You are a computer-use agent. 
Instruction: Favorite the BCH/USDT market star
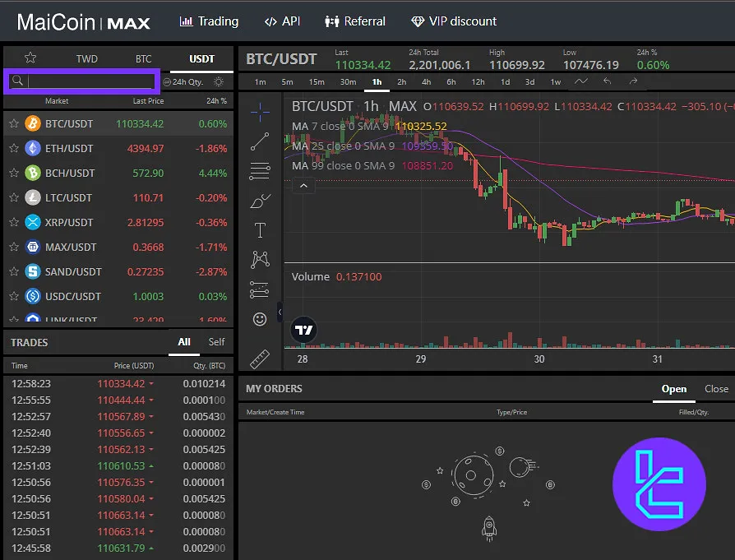pos(14,173)
